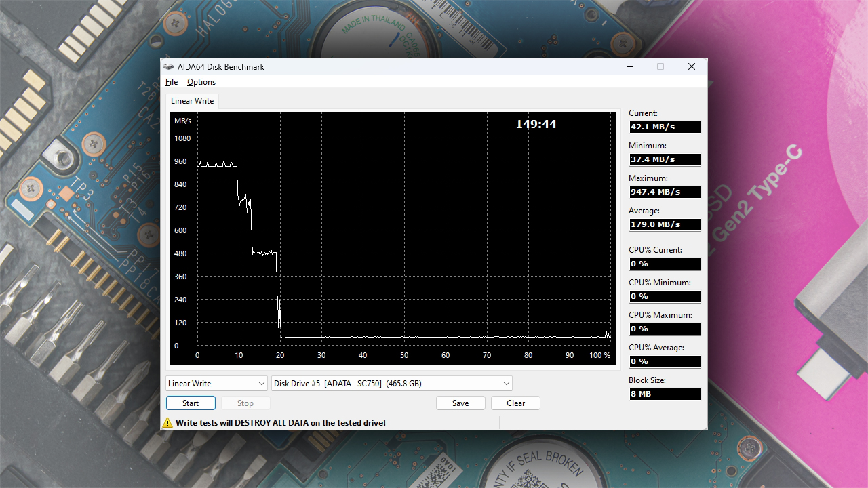Screen dimensions: 868x488
Task: Minimize the AIDA64 Disk Benchmark window
Action: point(630,66)
